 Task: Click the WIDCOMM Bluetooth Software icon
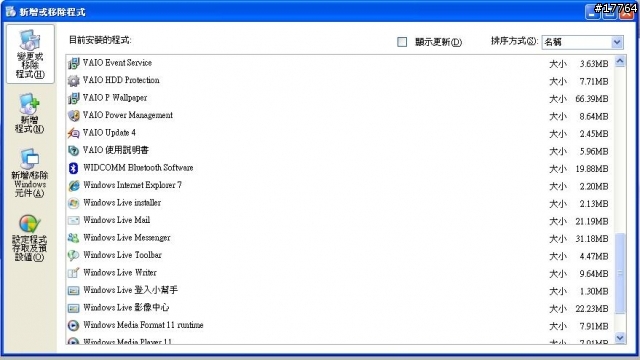pos(73,168)
